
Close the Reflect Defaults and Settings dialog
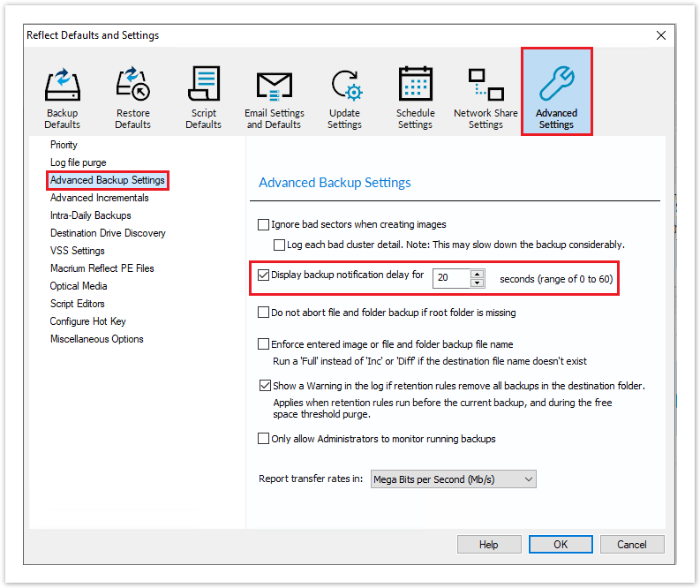tap(661, 35)
